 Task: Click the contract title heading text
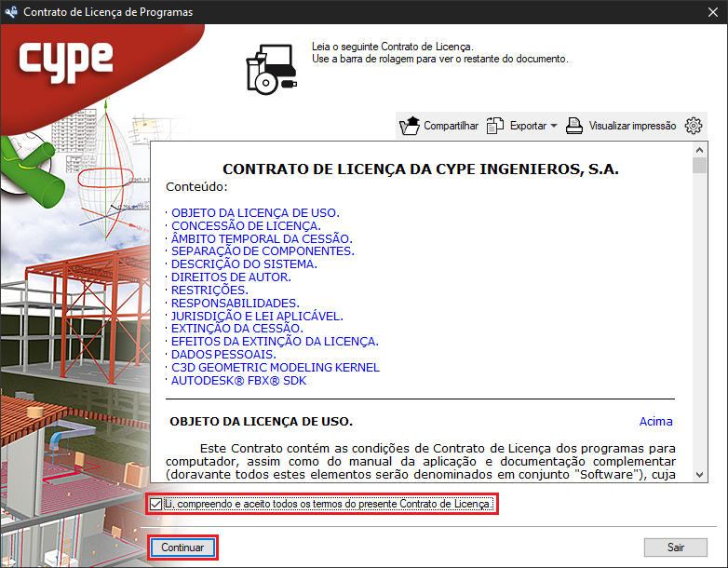click(421, 169)
